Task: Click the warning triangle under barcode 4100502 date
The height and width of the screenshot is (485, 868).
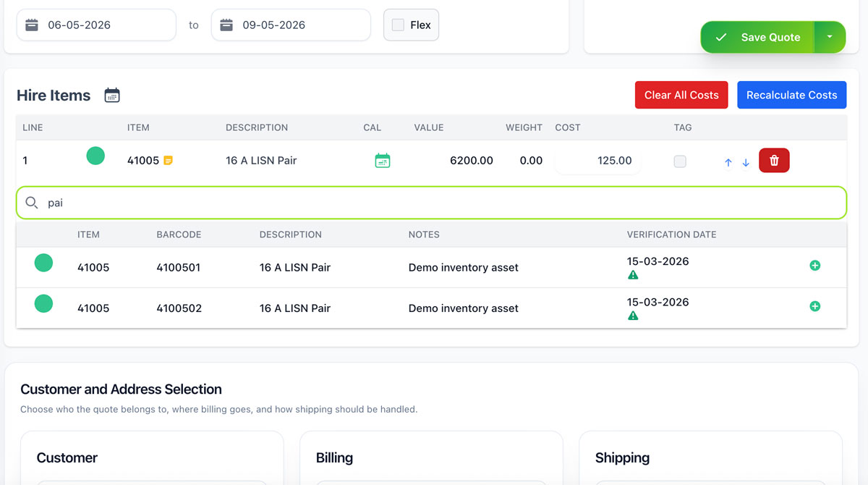Action: point(633,316)
